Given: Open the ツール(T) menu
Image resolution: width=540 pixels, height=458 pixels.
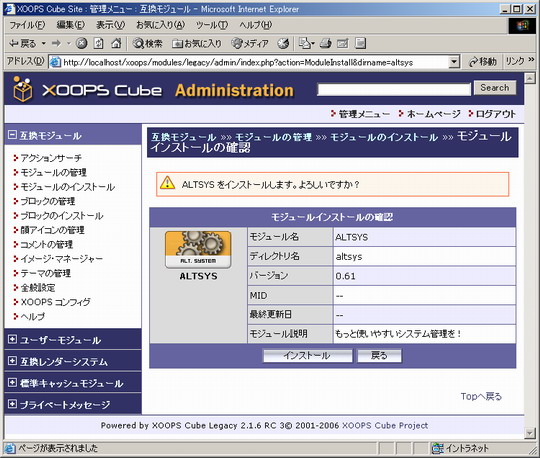Looking at the screenshot, I should coord(212,25).
